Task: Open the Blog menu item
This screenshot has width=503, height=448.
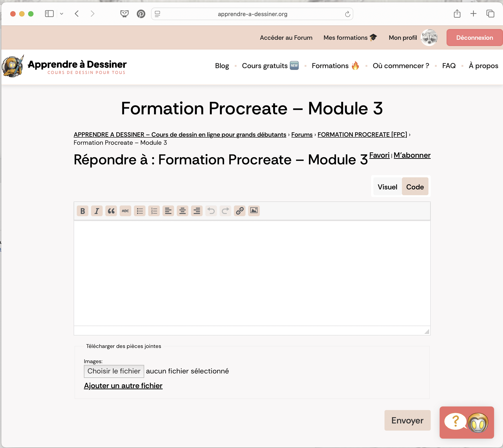Action: [222, 66]
